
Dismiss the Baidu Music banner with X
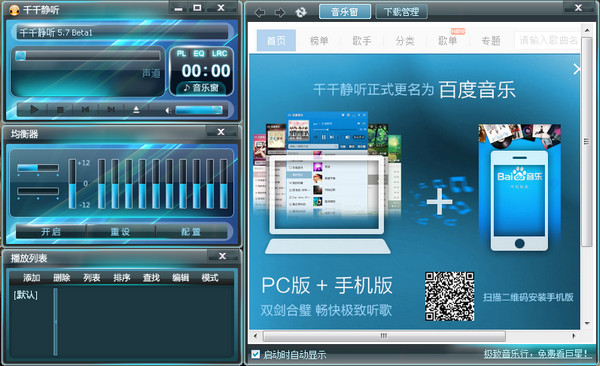576,69
